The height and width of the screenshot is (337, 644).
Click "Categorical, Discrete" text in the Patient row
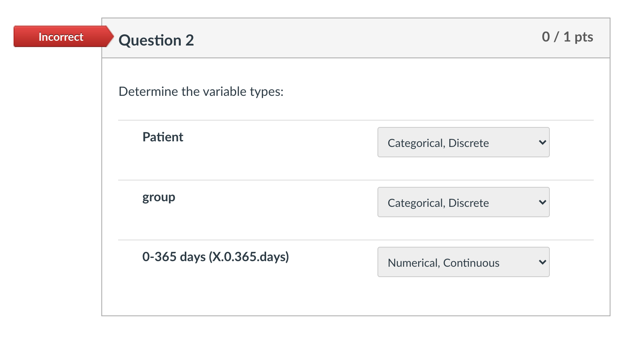click(x=438, y=143)
